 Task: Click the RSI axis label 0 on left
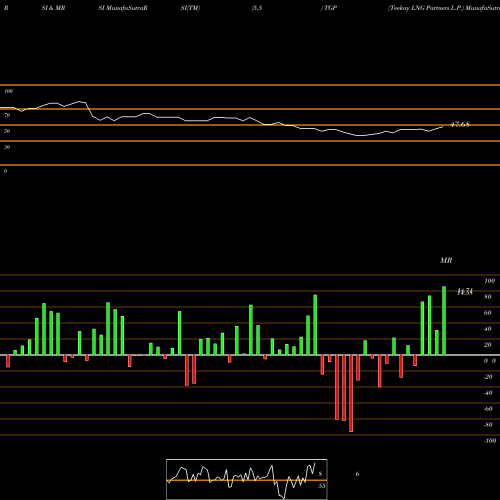[5, 171]
